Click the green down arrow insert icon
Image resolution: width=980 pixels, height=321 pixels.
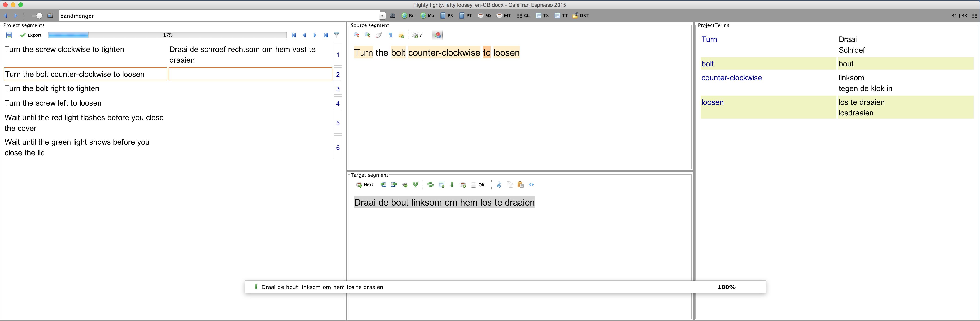[x=452, y=185]
